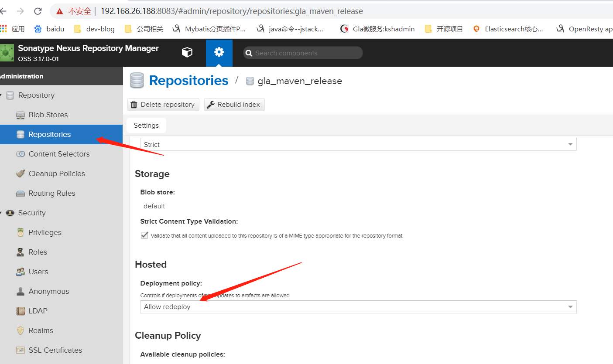The image size is (613, 364).
Task: Click the Blob Stores sidebar icon
Action: coord(21,115)
